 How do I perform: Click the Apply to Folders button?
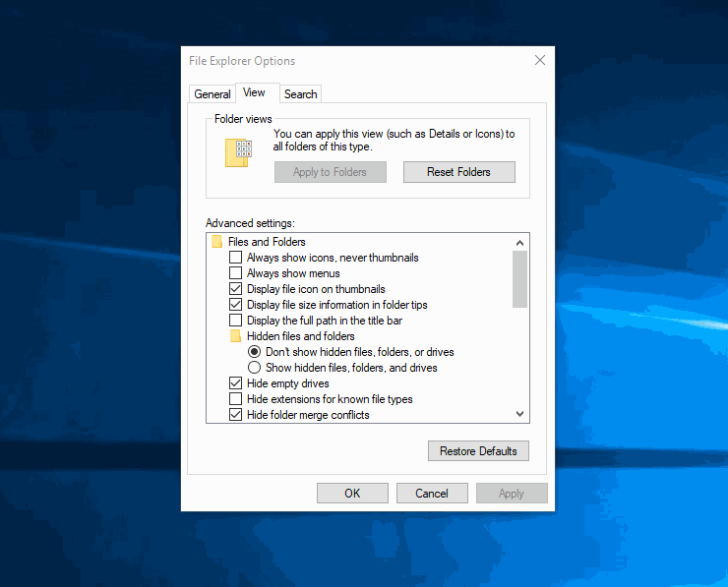[331, 172]
